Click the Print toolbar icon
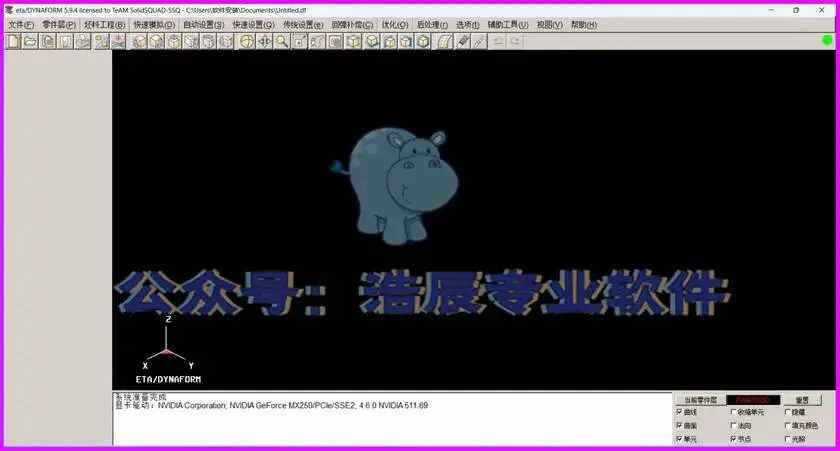 tap(82, 41)
